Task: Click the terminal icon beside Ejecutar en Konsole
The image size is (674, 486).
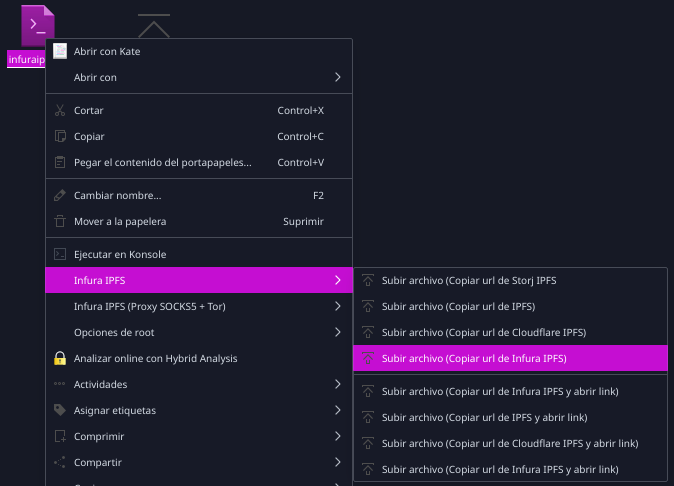Action: pos(60,254)
